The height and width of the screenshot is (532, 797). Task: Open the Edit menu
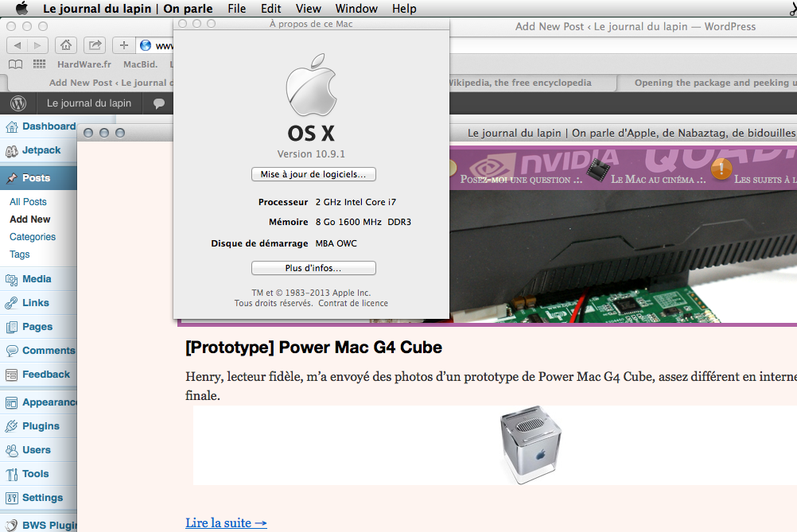[271, 9]
